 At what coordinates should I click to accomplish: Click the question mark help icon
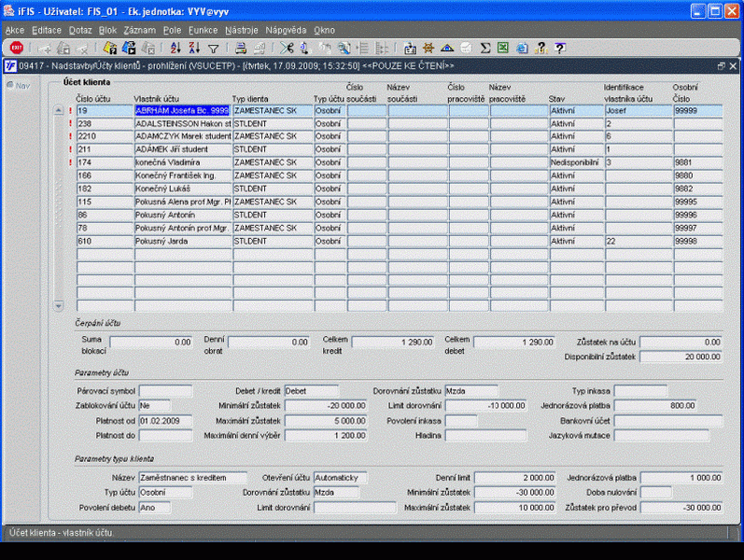point(559,48)
